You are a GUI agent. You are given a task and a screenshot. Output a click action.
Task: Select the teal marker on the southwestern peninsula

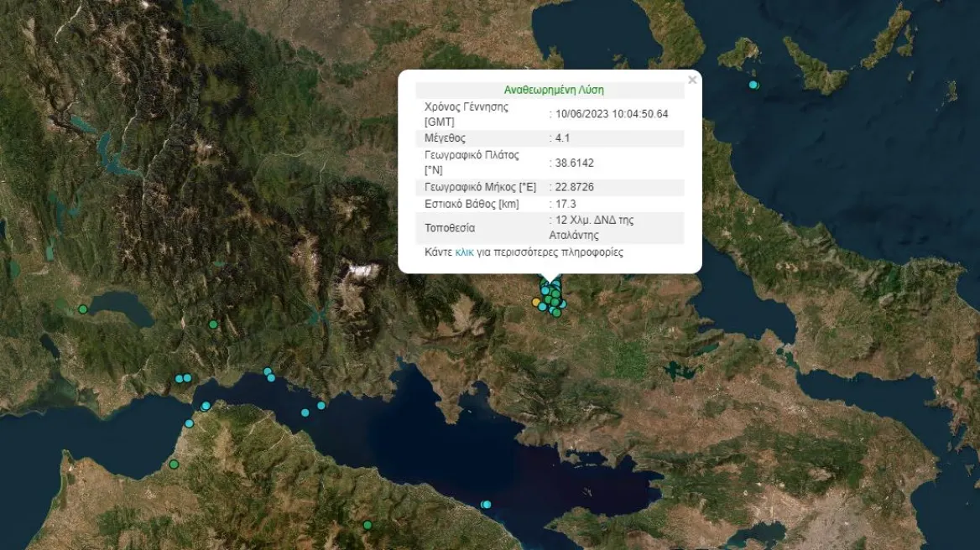click(x=189, y=423)
